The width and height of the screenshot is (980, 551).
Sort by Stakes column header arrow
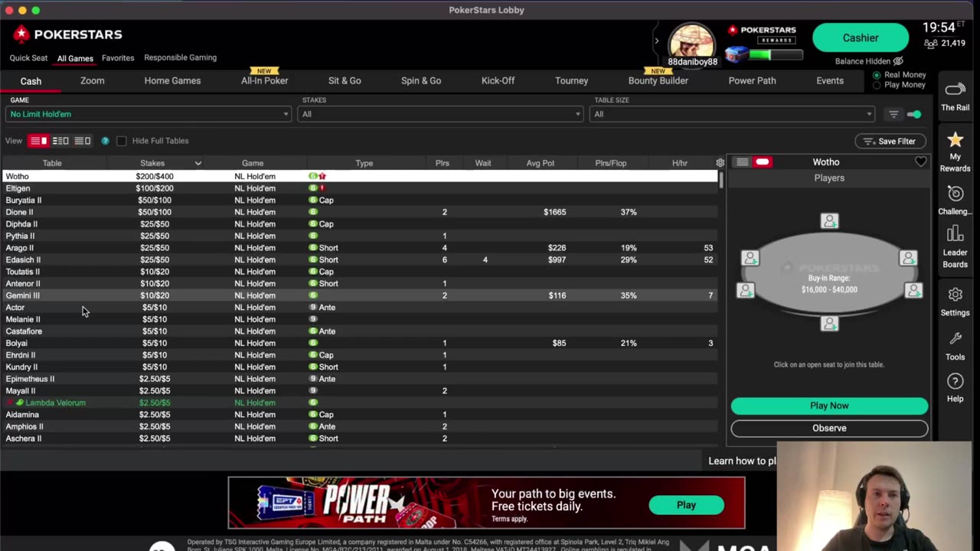(198, 163)
